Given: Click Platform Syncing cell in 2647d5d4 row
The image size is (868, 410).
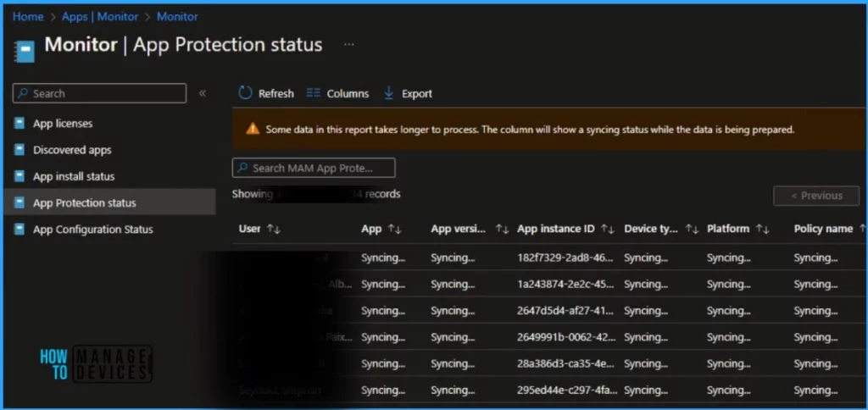Looking at the screenshot, I should click(x=728, y=310).
